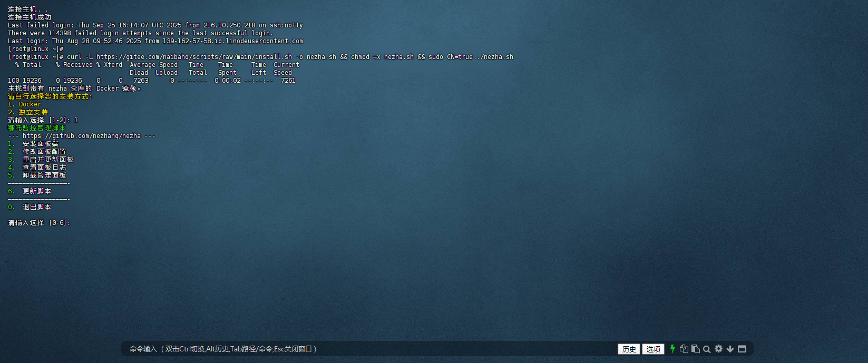Click the 修改面板配置 menu line
This screenshot has height=363, width=868.
point(44,152)
